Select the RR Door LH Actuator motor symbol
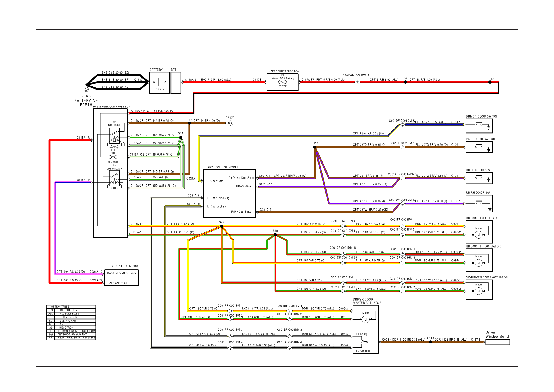Viewport: 554px width, 392px height. pos(478,235)
